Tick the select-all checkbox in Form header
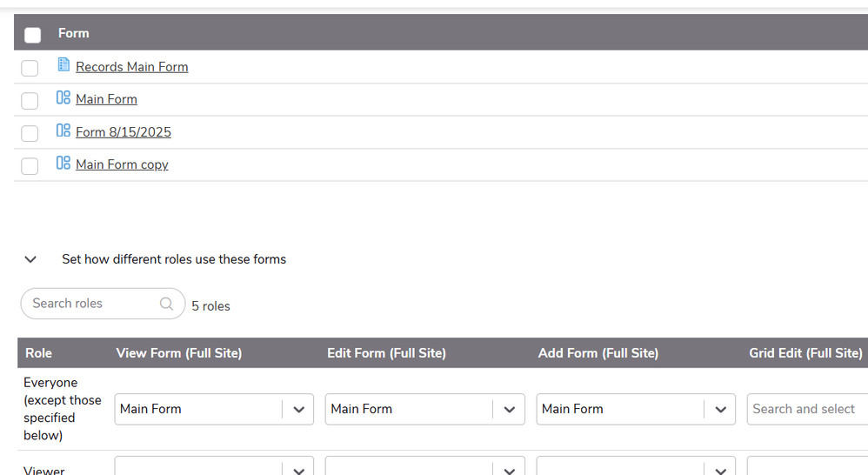 coord(33,35)
